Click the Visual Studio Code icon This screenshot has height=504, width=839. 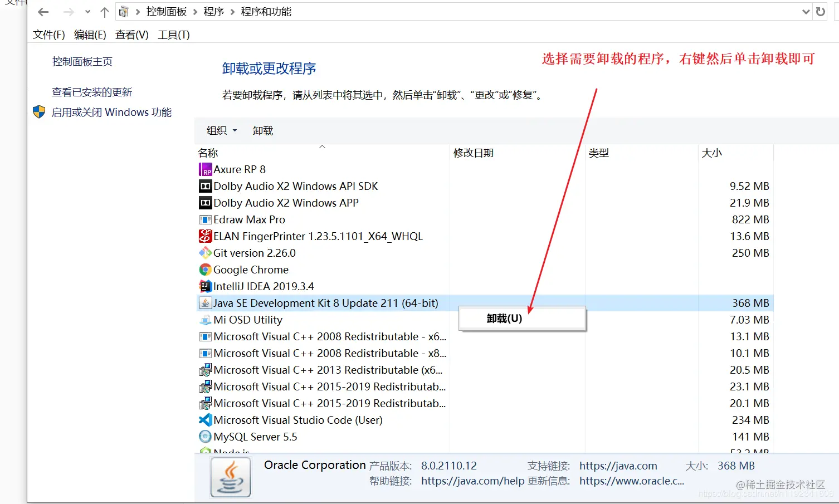coord(206,420)
